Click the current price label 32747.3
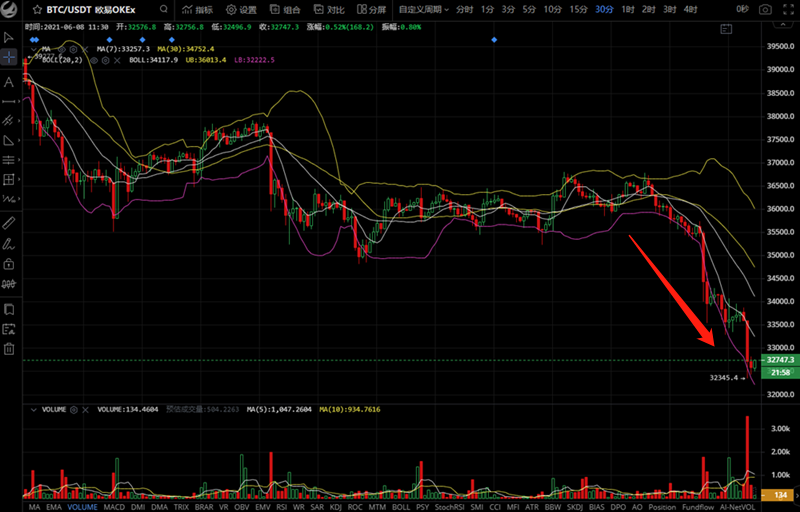This screenshot has height=512, width=800. [780, 360]
